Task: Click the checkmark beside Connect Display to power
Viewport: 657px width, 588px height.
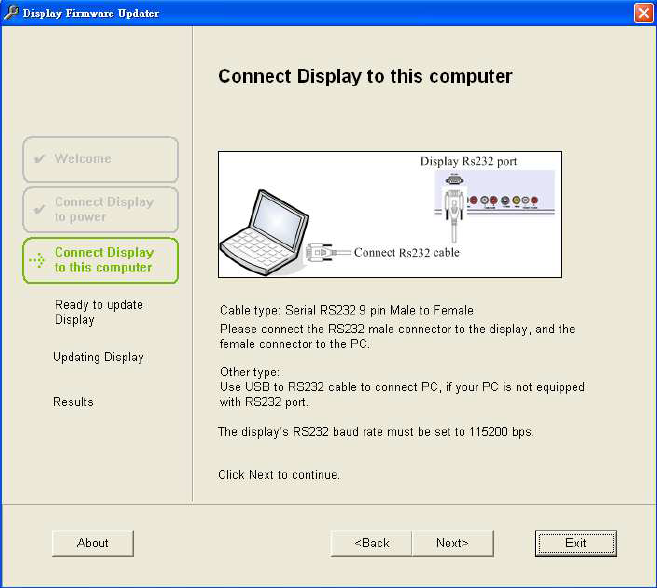Action: click(39, 210)
